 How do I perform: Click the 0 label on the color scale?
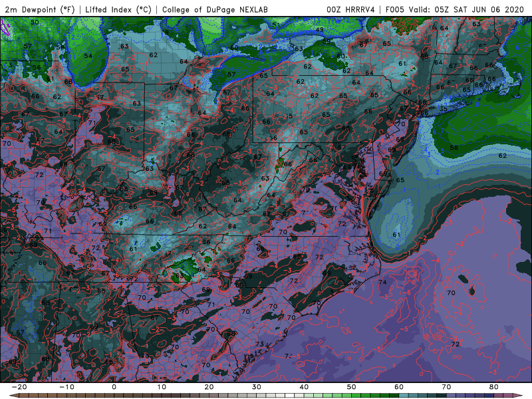click(x=114, y=387)
